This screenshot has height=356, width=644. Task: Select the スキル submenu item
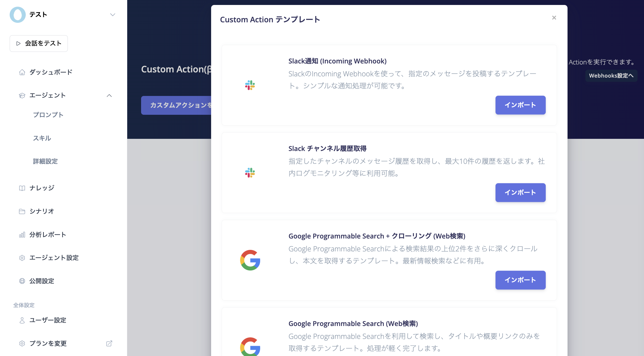pos(42,138)
